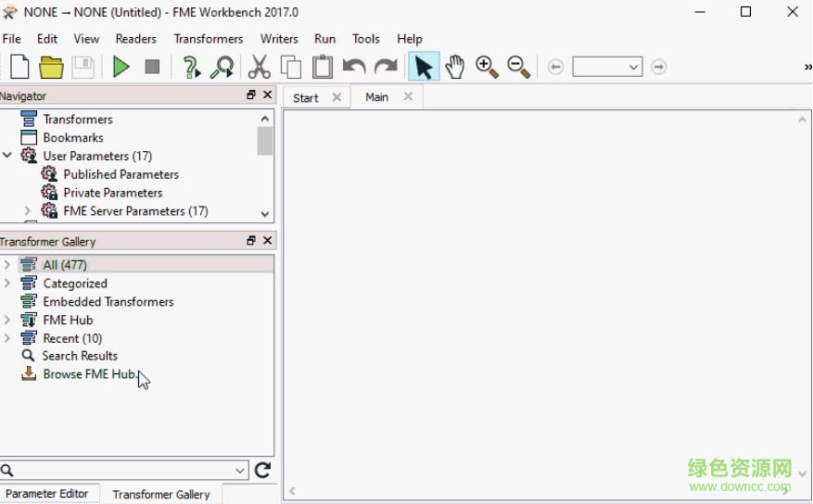Click the Navigator scroll up arrow

tap(265, 119)
